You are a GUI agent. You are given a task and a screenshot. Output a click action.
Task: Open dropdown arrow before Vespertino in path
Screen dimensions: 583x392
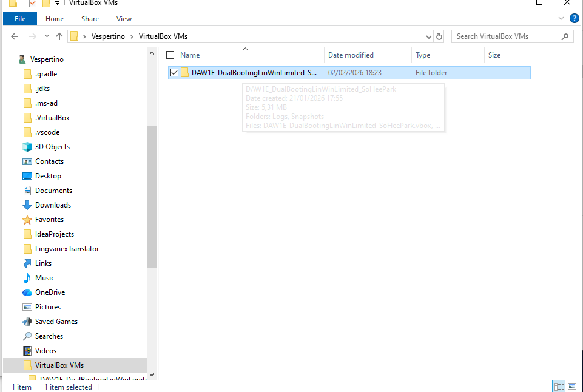click(x=85, y=36)
